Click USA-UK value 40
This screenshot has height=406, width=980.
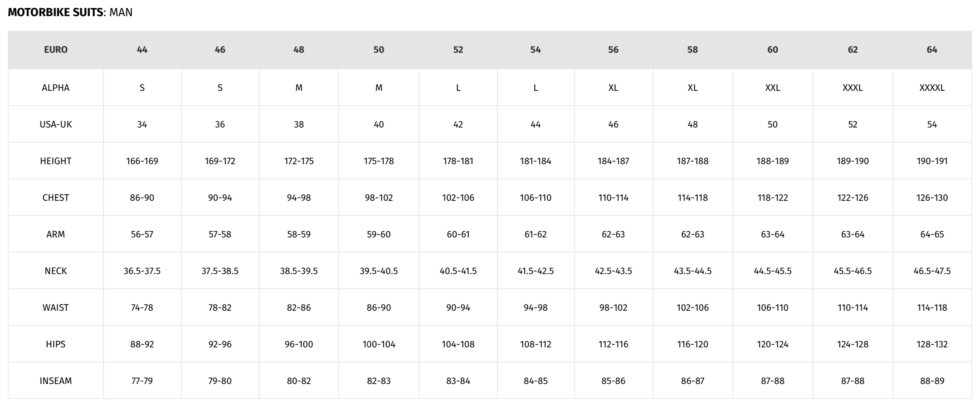click(379, 124)
